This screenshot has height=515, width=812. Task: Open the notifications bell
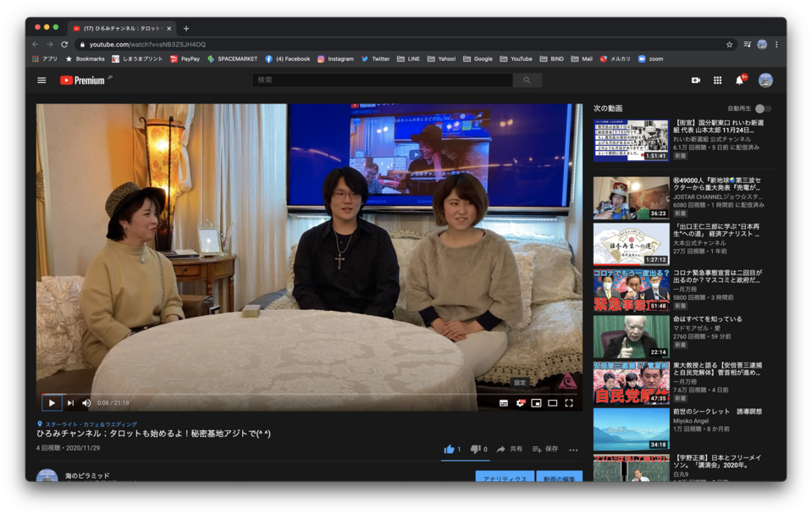(x=739, y=80)
